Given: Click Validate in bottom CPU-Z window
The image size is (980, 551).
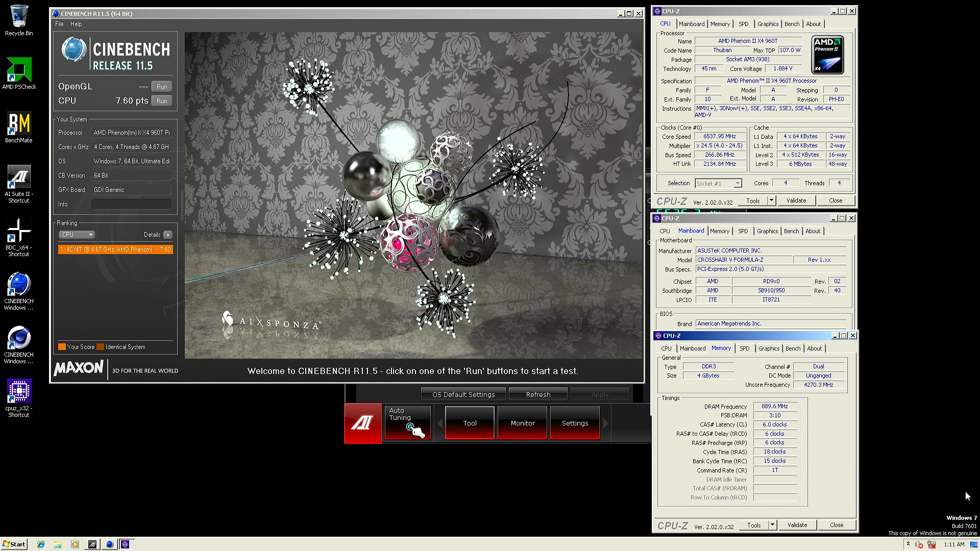Looking at the screenshot, I should [x=797, y=525].
